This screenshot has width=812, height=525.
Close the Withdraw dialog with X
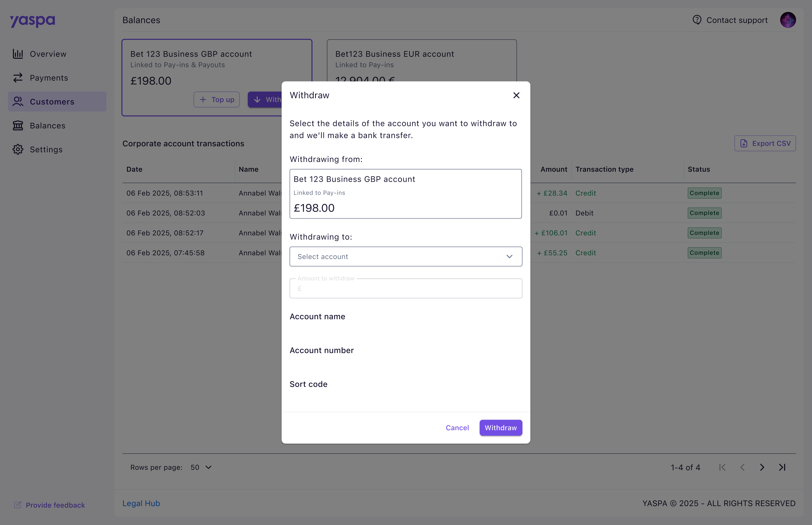pyautogui.click(x=516, y=95)
